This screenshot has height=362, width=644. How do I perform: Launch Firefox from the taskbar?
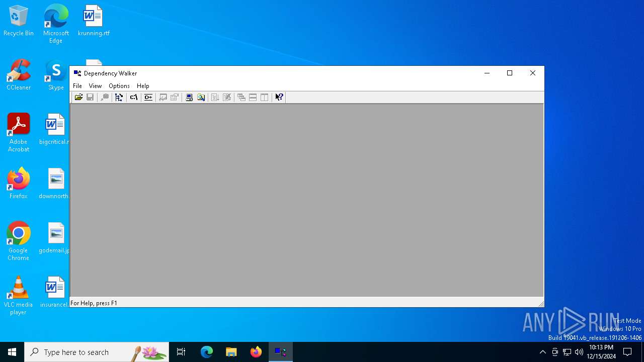pyautogui.click(x=256, y=352)
